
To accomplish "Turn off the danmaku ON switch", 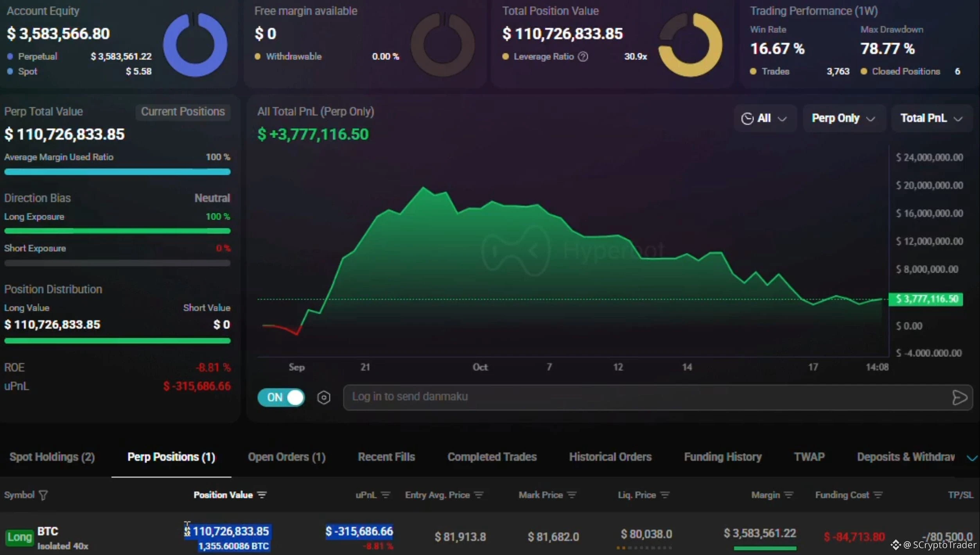I will point(281,397).
